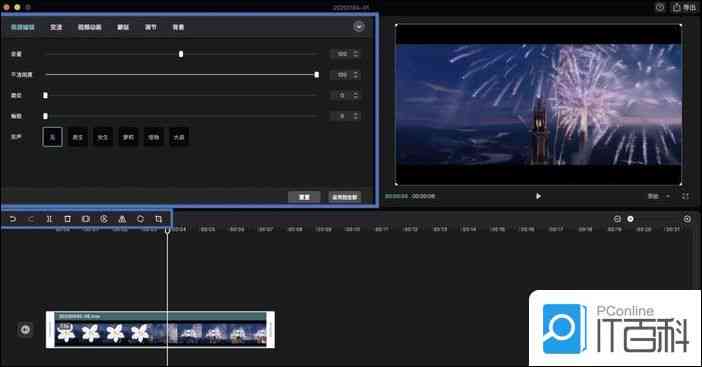Switch to the 变速 speed tab
Image resolution: width=702 pixels, height=367 pixels.
pyautogui.click(x=56, y=27)
